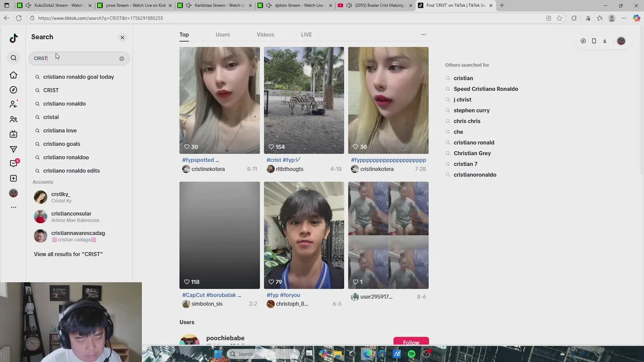Open the top-right TikTok profile avatar
This screenshot has width=644, height=362.
point(621,41)
